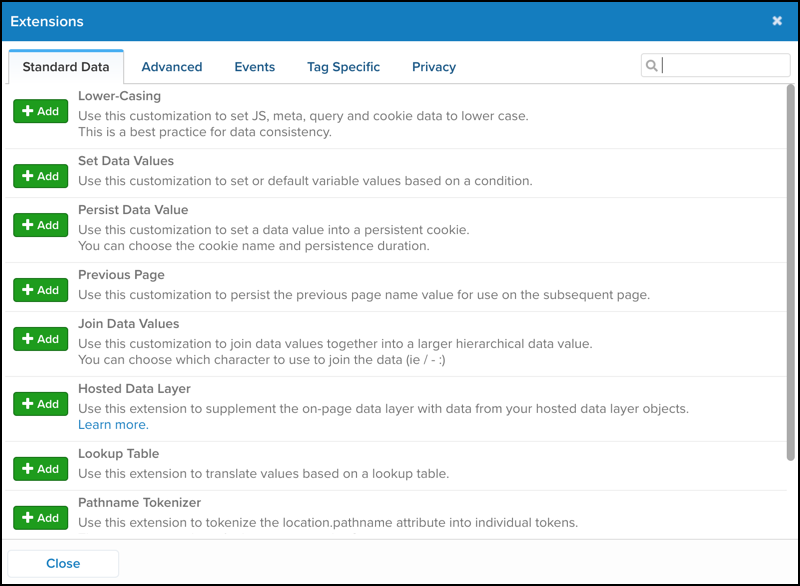
Task: Open the Learn more link
Action: coord(113,425)
